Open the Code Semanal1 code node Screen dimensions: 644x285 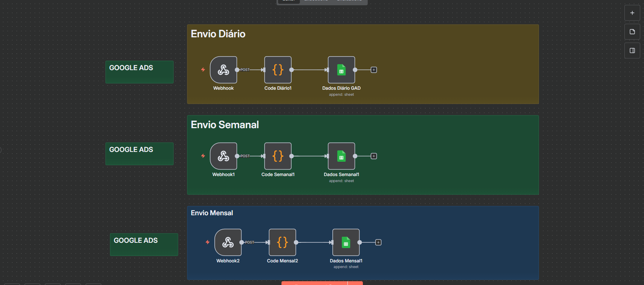click(278, 156)
